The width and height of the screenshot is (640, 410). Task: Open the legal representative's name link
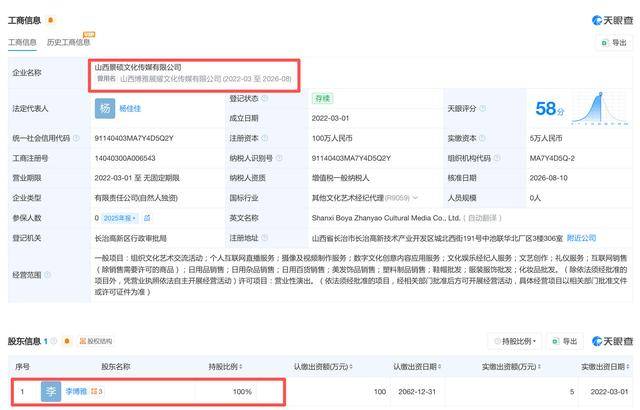pyautogui.click(x=130, y=109)
